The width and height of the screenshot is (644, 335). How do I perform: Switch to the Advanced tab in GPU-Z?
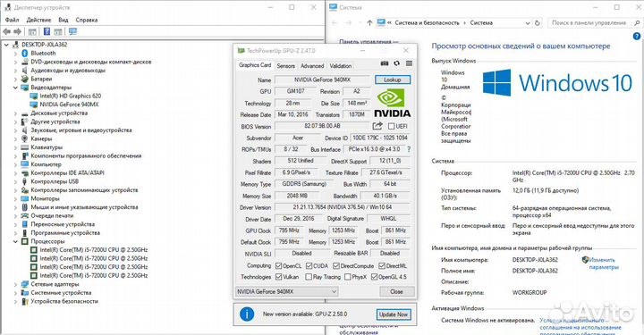point(312,65)
